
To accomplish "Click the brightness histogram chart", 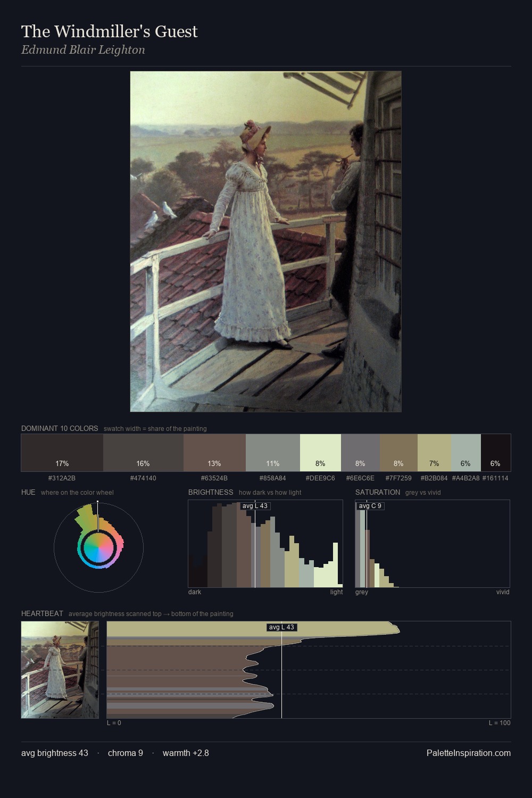I will point(265,544).
